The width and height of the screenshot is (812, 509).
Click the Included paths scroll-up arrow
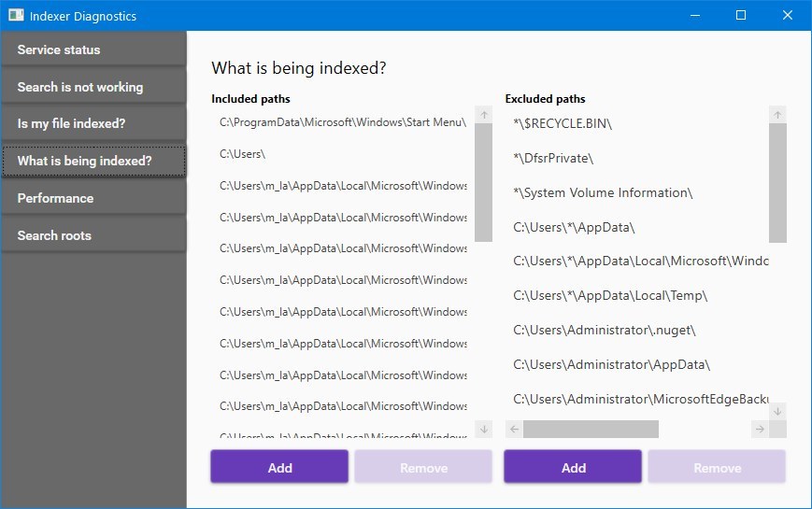pyautogui.click(x=484, y=115)
